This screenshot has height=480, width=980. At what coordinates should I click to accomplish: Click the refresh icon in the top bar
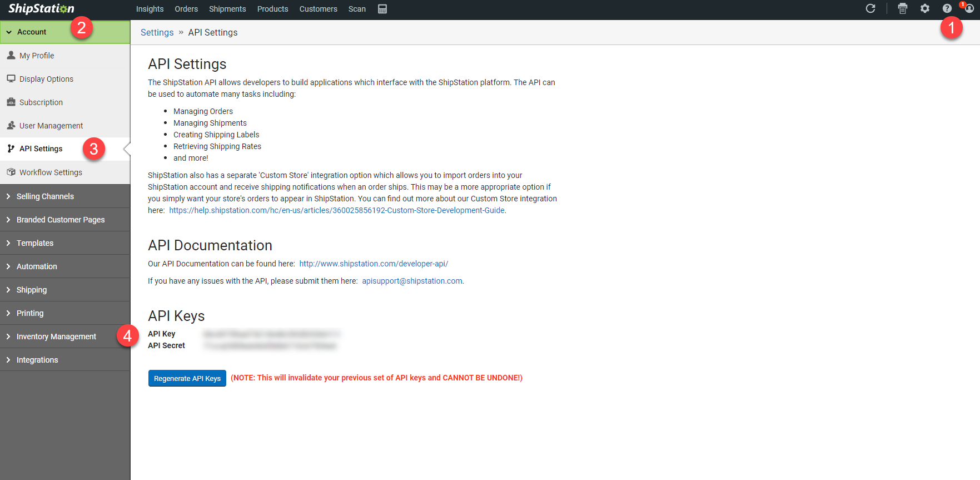pos(870,8)
